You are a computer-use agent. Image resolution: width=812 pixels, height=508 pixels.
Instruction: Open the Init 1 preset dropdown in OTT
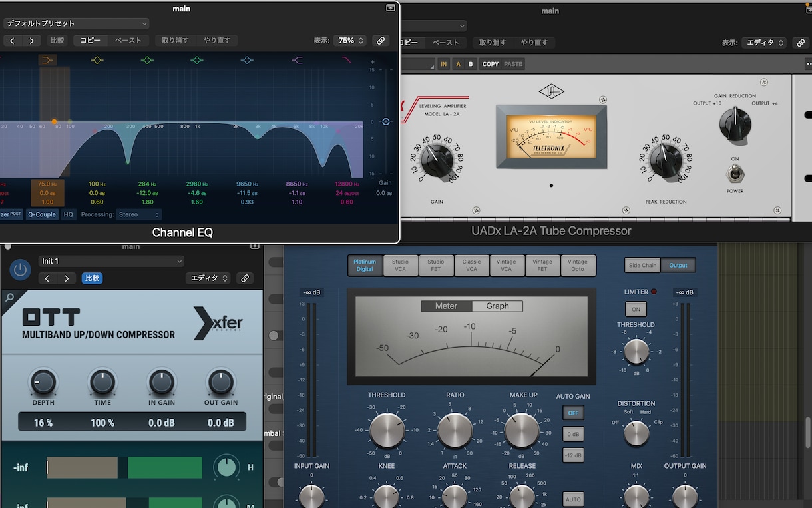pyautogui.click(x=110, y=261)
